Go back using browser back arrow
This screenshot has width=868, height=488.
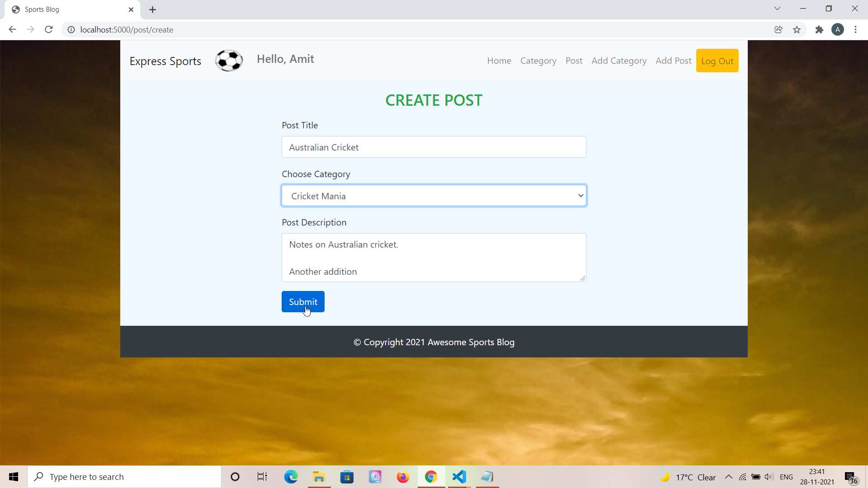tap(12, 30)
